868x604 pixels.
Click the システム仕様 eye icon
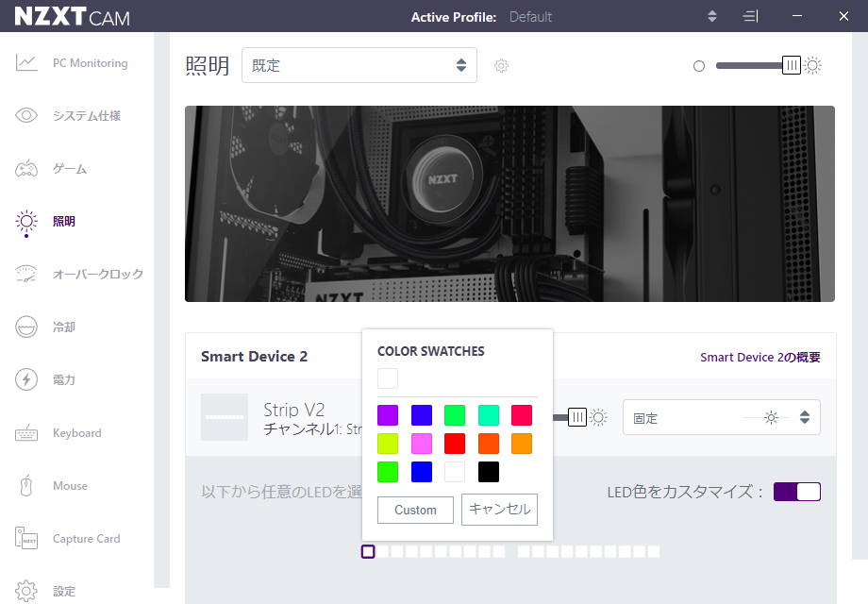click(x=26, y=116)
